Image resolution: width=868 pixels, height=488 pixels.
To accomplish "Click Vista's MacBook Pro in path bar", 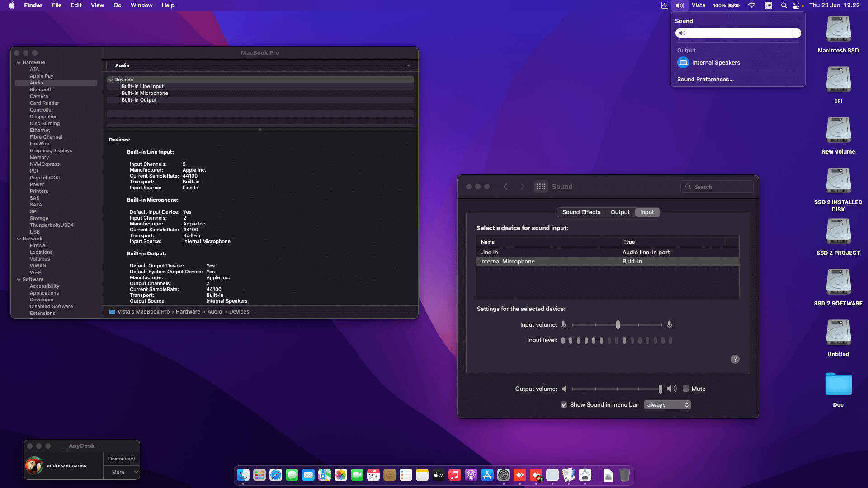I will 143,312.
